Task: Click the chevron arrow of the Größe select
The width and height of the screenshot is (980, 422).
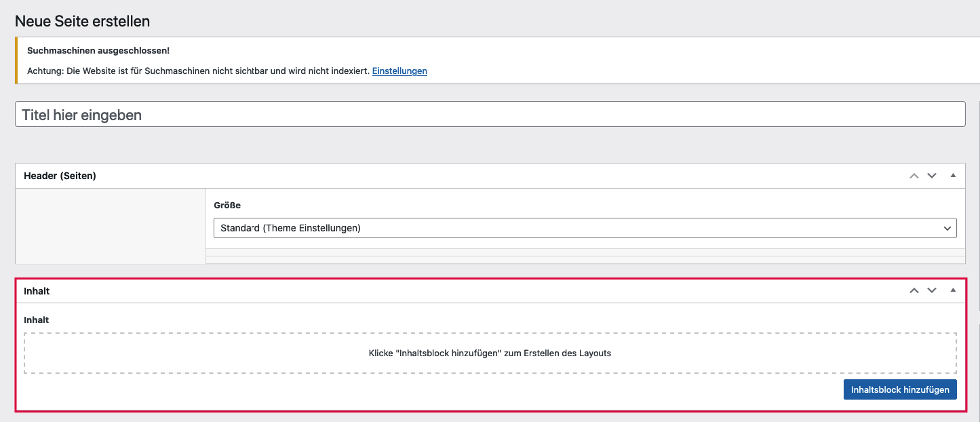Action: pyautogui.click(x=947, y=229)
